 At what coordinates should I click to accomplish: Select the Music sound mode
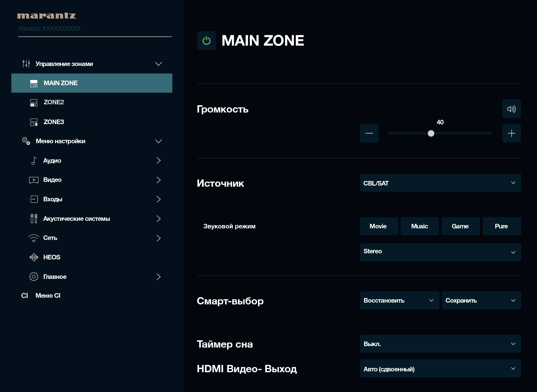[x=419, y=226]
